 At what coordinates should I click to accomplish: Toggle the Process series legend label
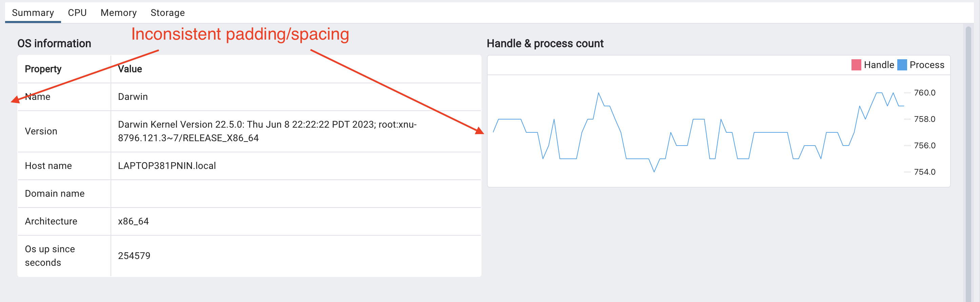point(927,65)
